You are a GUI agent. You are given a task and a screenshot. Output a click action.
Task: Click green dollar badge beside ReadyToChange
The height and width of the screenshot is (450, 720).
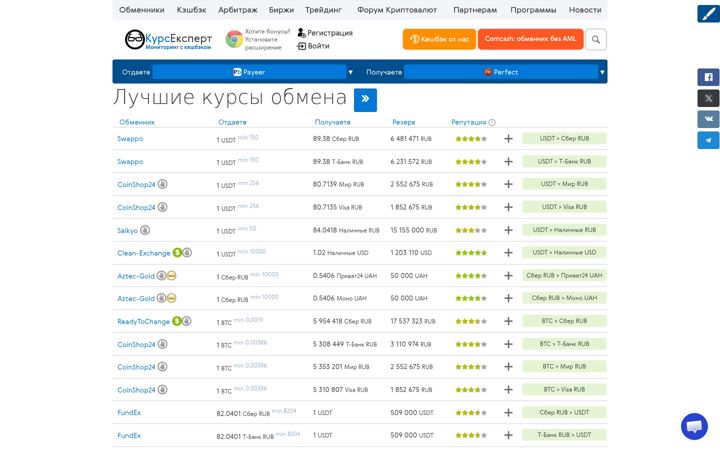point(177,321)
